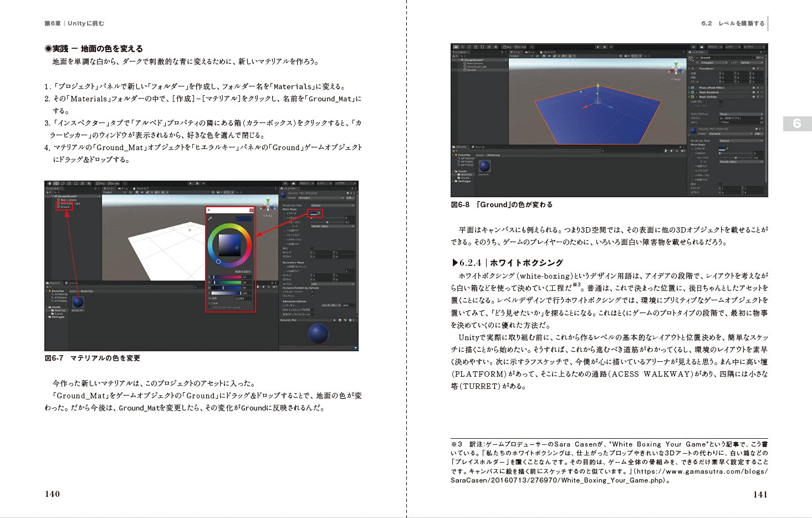Open the Rendering Mode Opaque dropdown in figure 6-7
Screen dimensions: 812x518
333,206
